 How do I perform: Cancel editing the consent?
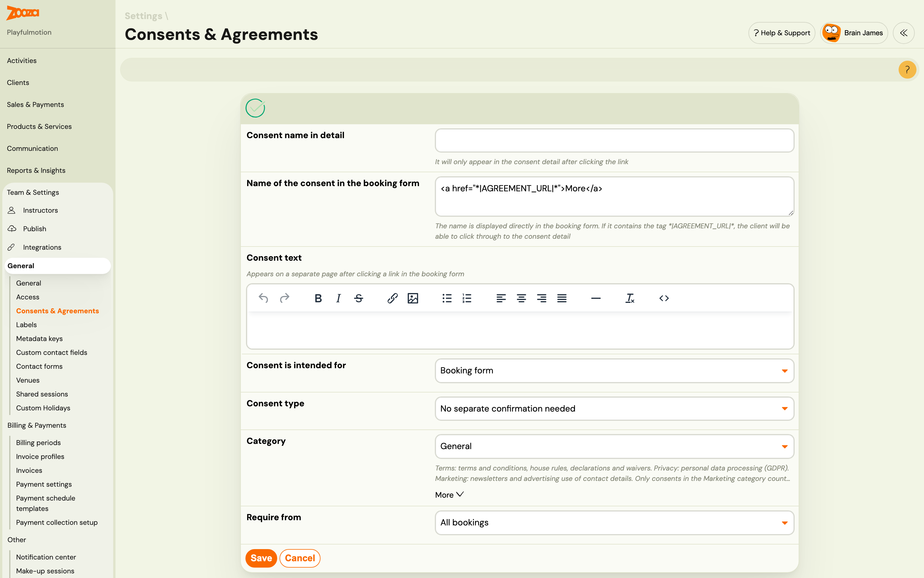(x=300, y=558)
